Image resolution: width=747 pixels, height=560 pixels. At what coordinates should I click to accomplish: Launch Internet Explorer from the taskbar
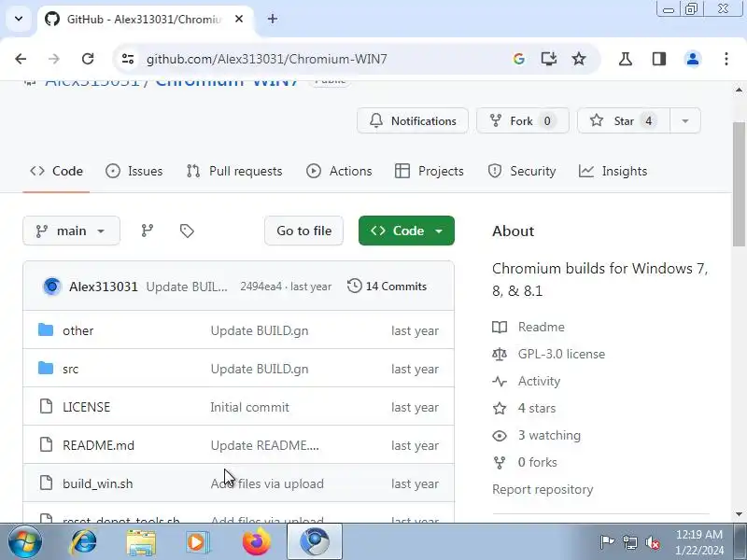[x=84, y=542]
